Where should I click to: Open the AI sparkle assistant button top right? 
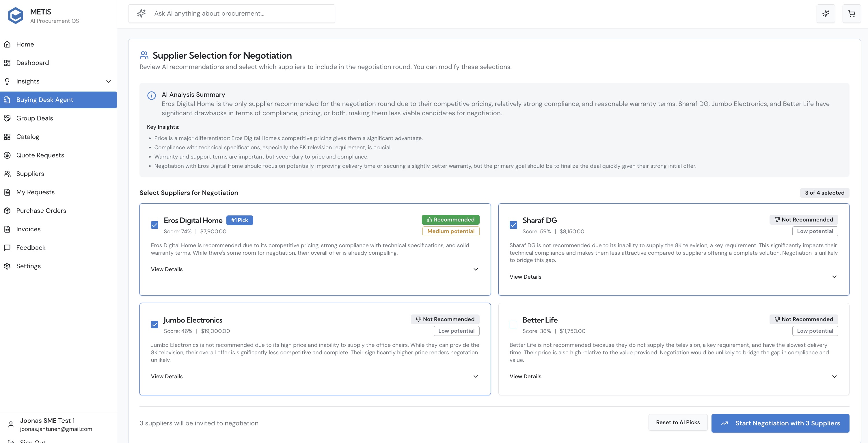pyautogui.click(x=826, y=14)
